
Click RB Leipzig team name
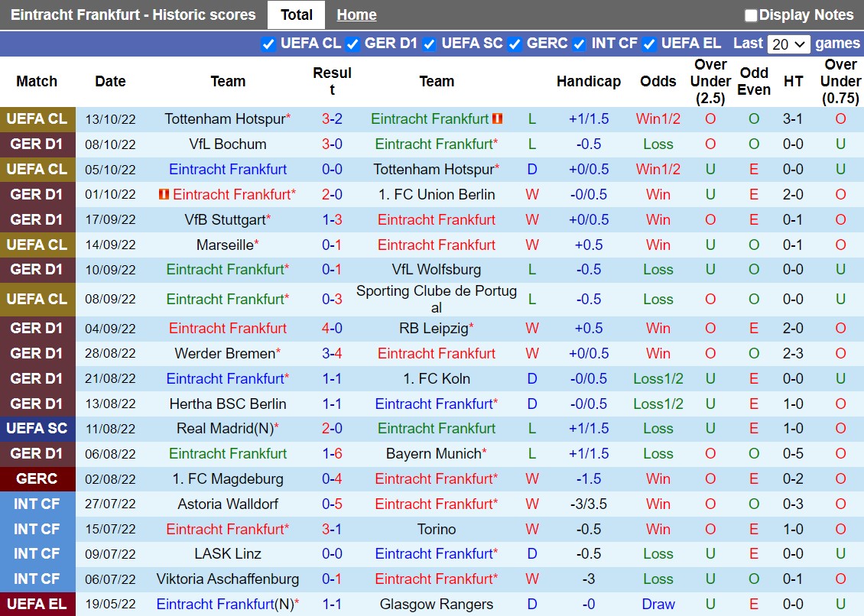click(434, 329)
